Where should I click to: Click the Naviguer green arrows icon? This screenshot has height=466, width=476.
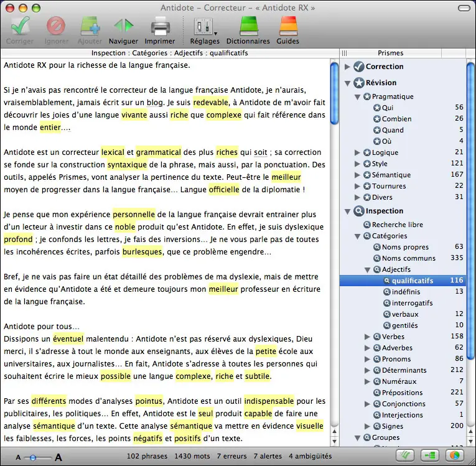point(124,26)
